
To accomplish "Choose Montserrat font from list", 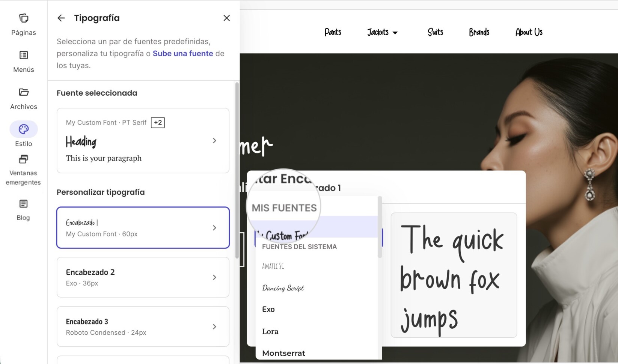I will pos(284,353).
